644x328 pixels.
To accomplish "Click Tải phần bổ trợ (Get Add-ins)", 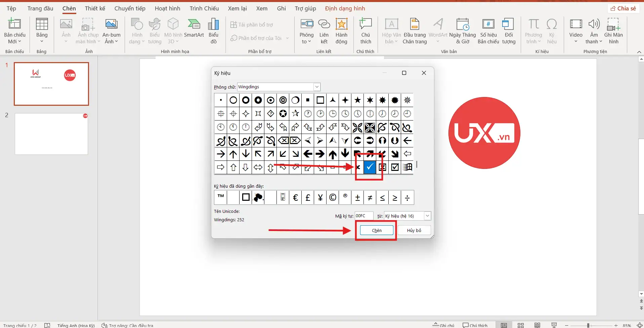I will pyautogui.click(x=252, y=25).
